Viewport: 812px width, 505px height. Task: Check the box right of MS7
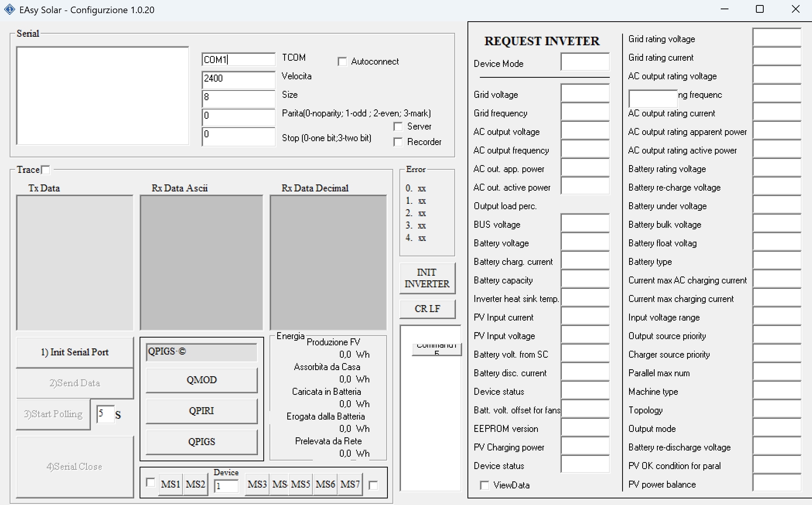click(x=374, y=485)
